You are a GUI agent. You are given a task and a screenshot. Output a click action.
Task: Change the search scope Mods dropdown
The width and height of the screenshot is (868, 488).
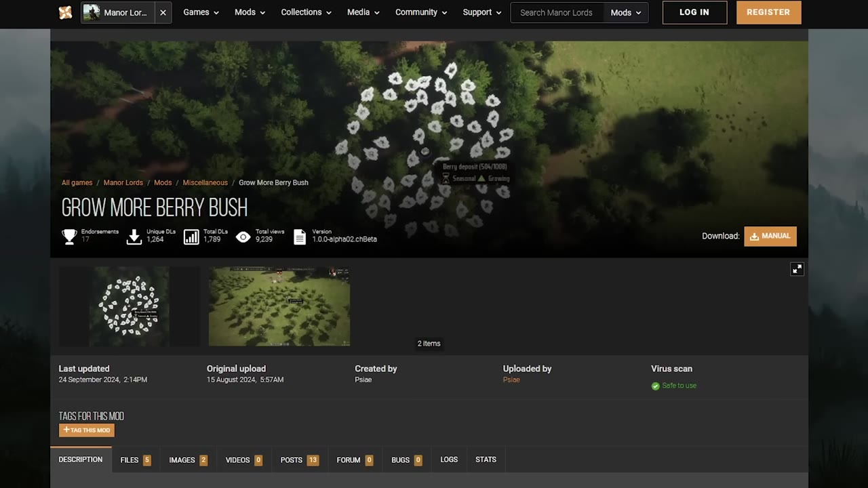625,12
